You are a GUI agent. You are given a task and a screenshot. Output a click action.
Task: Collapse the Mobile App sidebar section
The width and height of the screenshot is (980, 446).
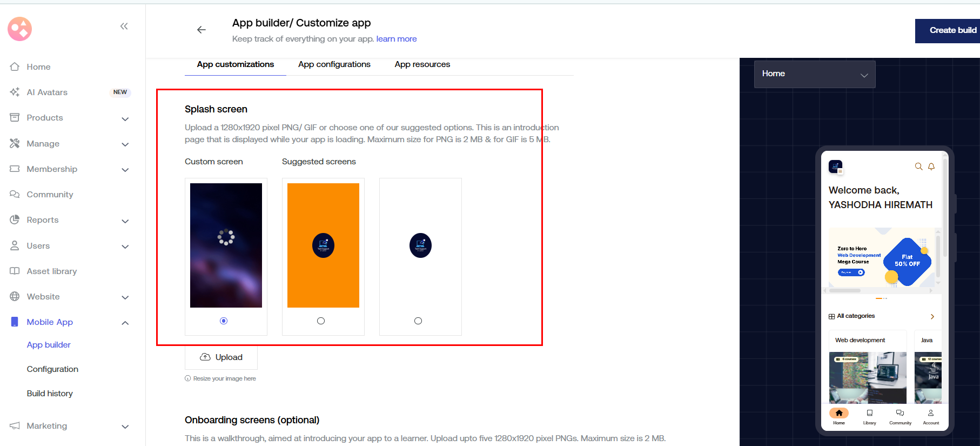[125, 323]
